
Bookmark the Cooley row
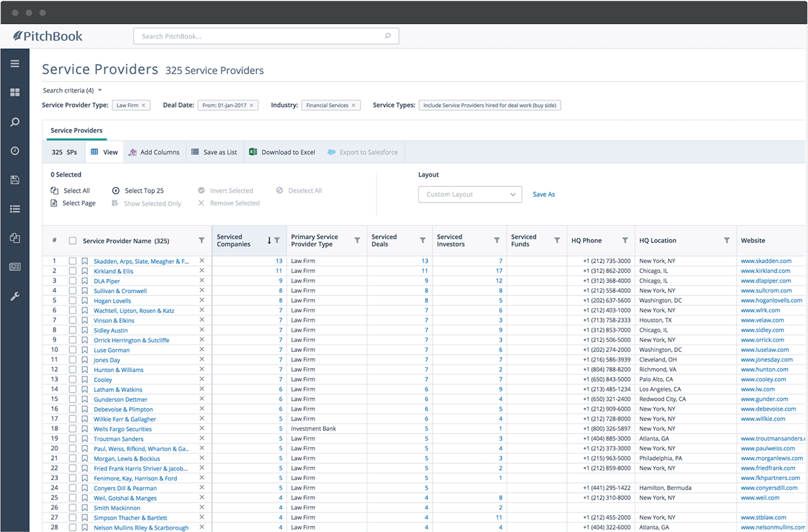pos(85,380)
